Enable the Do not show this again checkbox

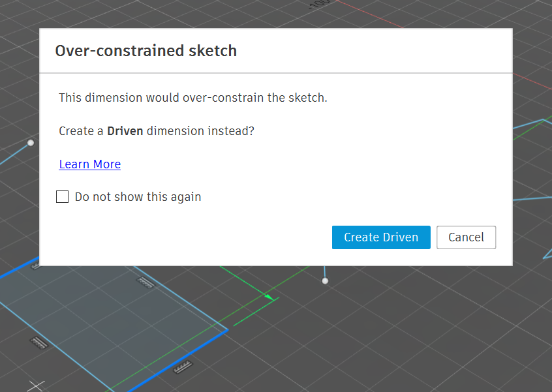click(x=62, y=197)
